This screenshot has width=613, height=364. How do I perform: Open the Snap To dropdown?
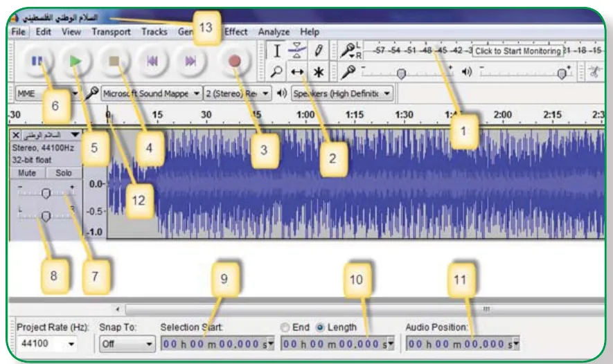[127, 344]
